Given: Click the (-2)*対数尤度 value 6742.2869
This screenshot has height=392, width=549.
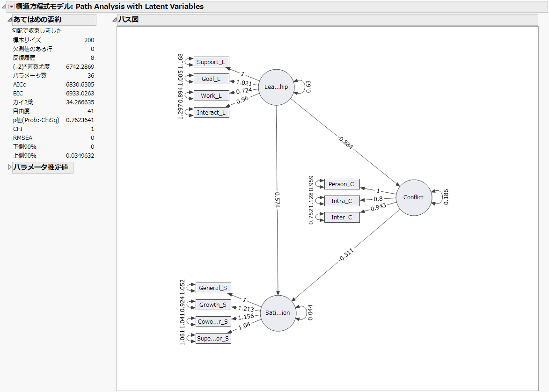Looking at the screenshot, I should (x=80, y=67).
